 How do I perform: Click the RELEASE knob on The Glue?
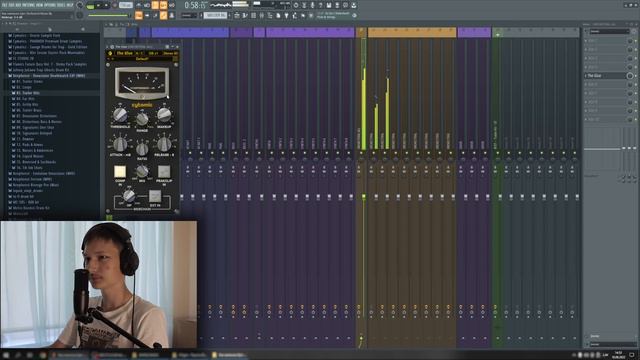point(164,144)
